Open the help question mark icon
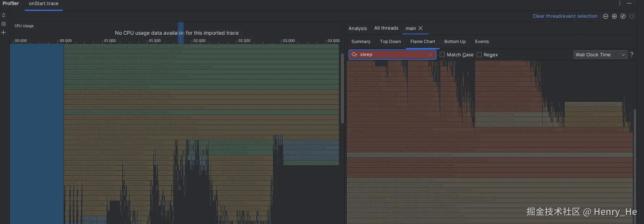 632,55
